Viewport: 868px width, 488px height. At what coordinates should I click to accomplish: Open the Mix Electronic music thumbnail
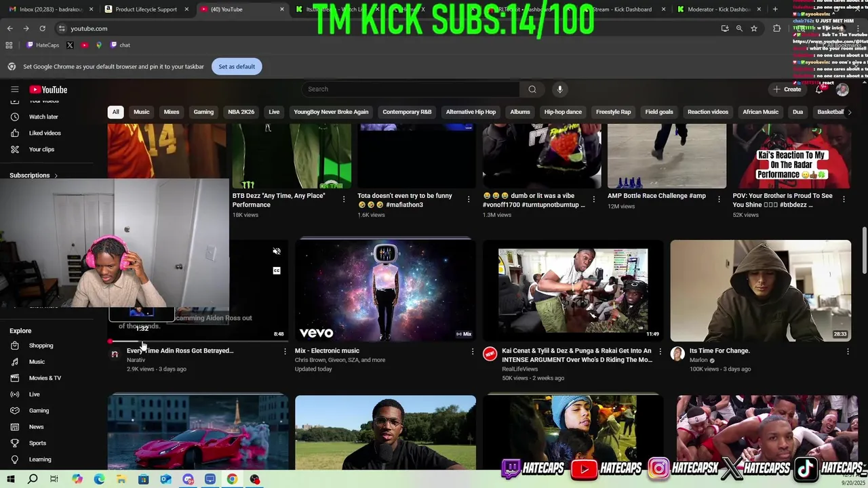tap(385, 290)
